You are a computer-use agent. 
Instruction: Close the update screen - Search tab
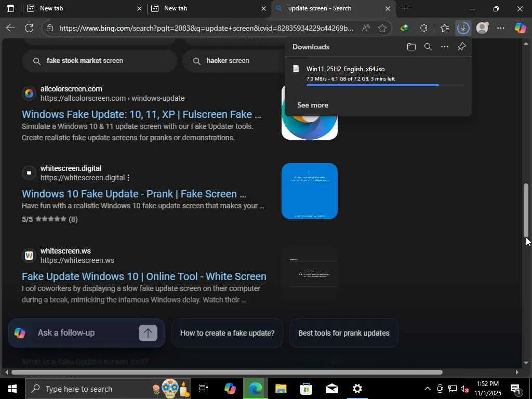point(388,9)
